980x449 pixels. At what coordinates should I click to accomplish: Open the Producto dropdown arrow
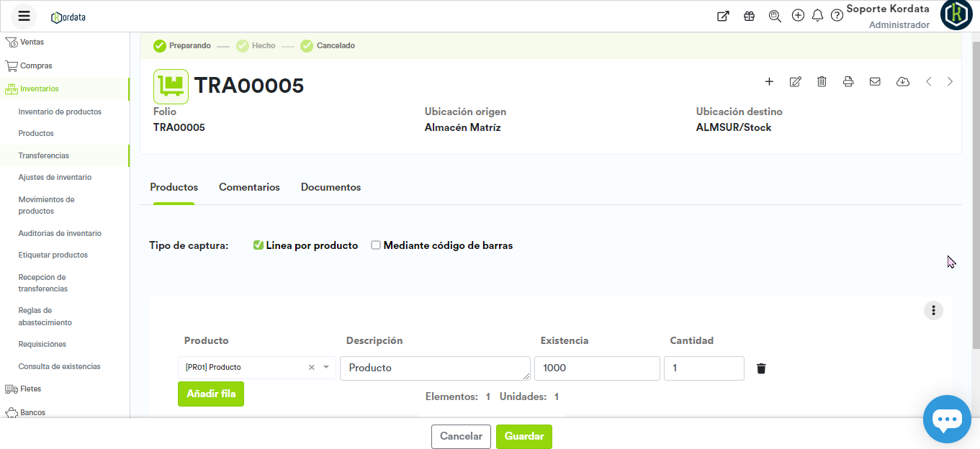326,368
